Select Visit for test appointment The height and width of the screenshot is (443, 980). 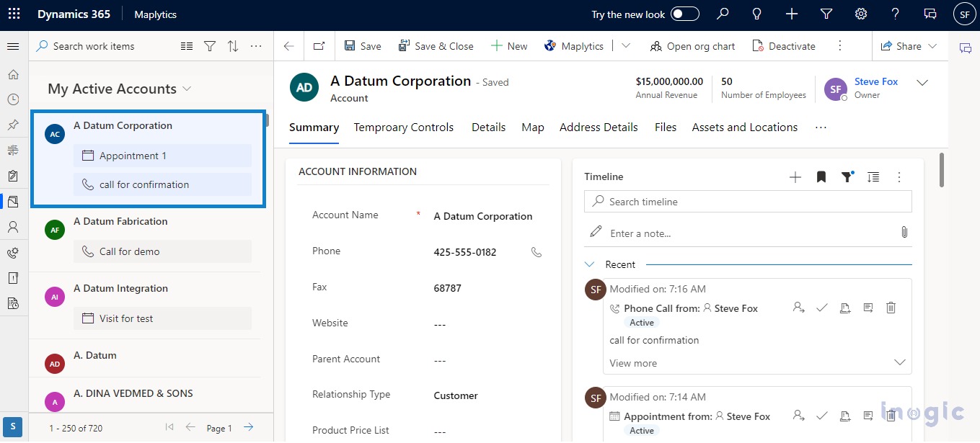(x=162, y=318)
